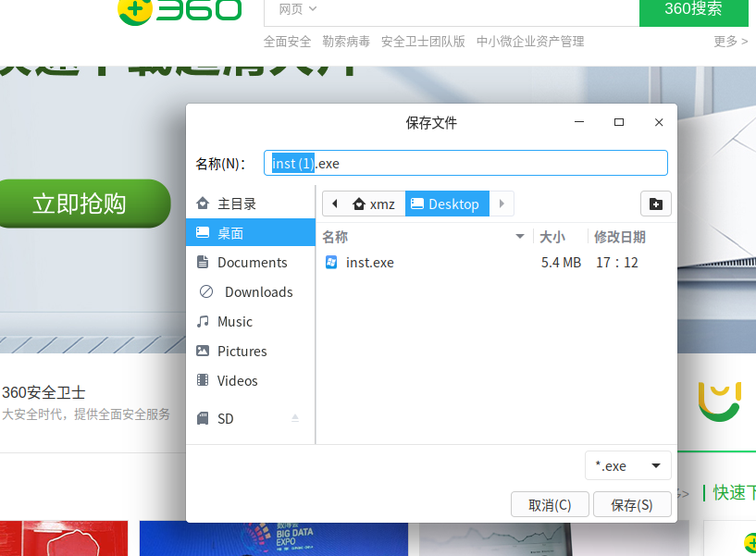Click the 保存(S) button

pyautogui.click(x=632, y=505)
